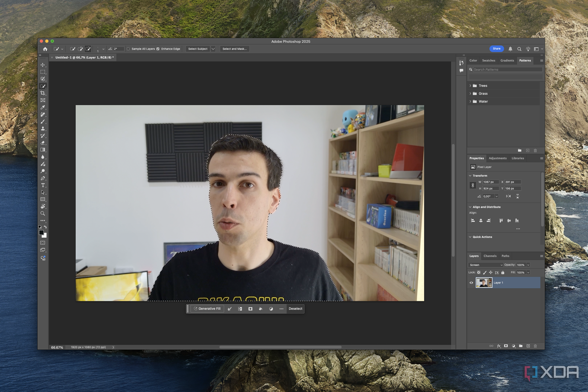The image size is (588, 392).
Task: Select the Clone Stamp tool
Action: 43,128
